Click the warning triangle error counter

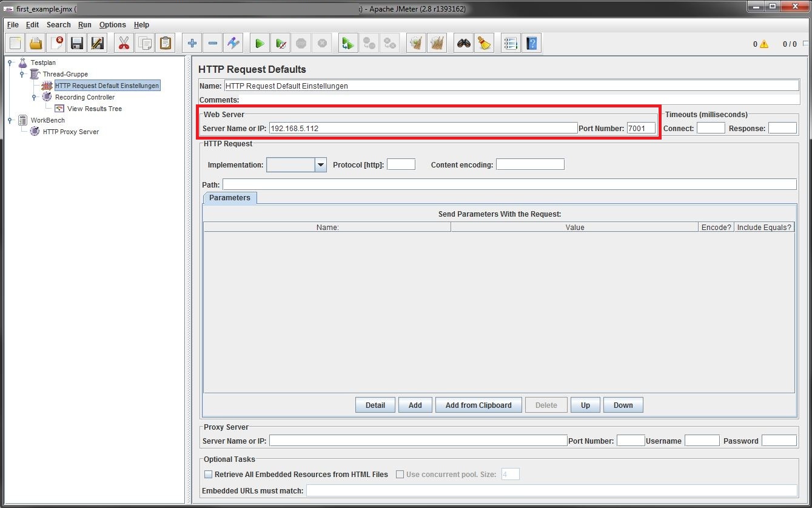[764, 44]
